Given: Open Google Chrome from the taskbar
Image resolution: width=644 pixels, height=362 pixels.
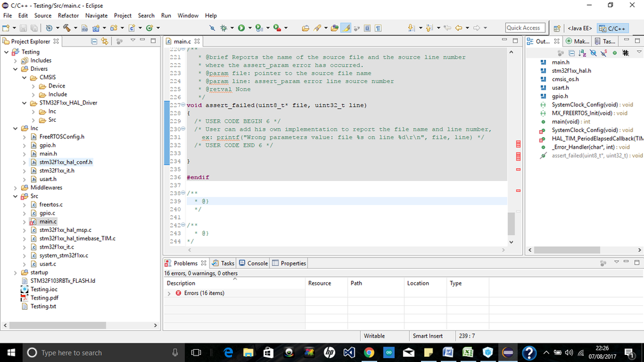Looking at the screenshot, I should [x=369, y=352].
